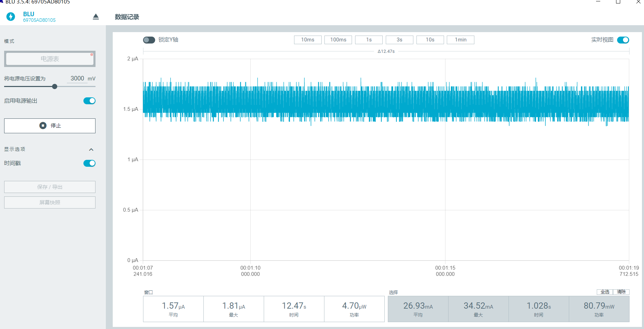The height and width of the screenshot is (329, 644).
Task: Minimize the BLU application window
Action: pos(598,2)
